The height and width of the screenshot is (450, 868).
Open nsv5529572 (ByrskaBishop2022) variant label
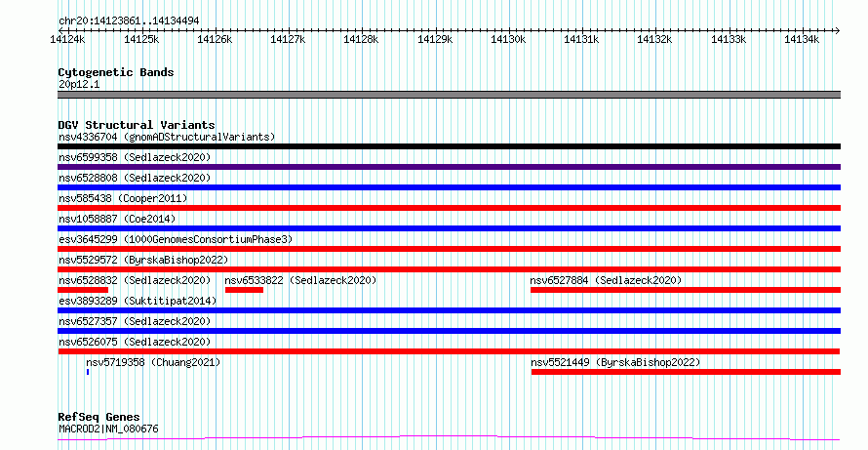[x=143, y=260]
